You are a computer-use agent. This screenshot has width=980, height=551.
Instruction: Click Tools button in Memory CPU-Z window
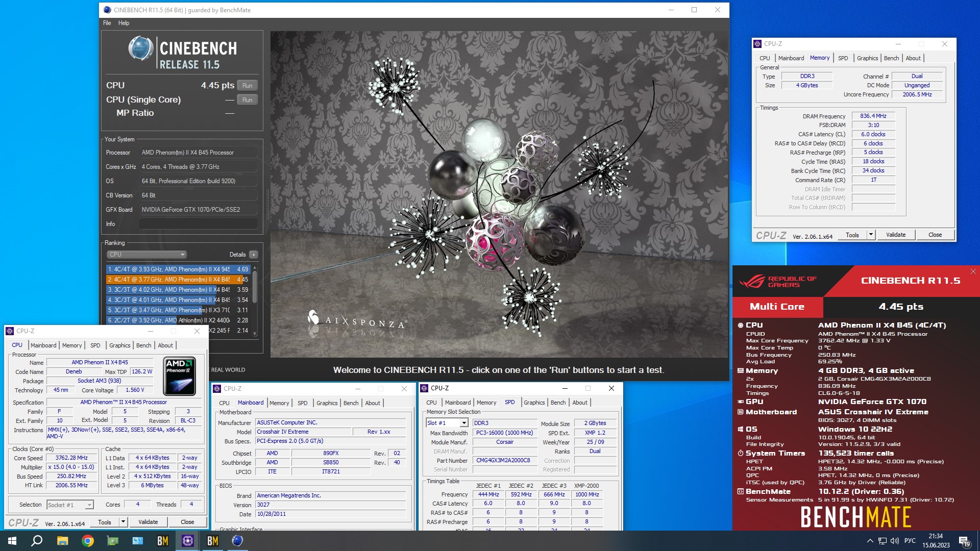pos(852,235)
